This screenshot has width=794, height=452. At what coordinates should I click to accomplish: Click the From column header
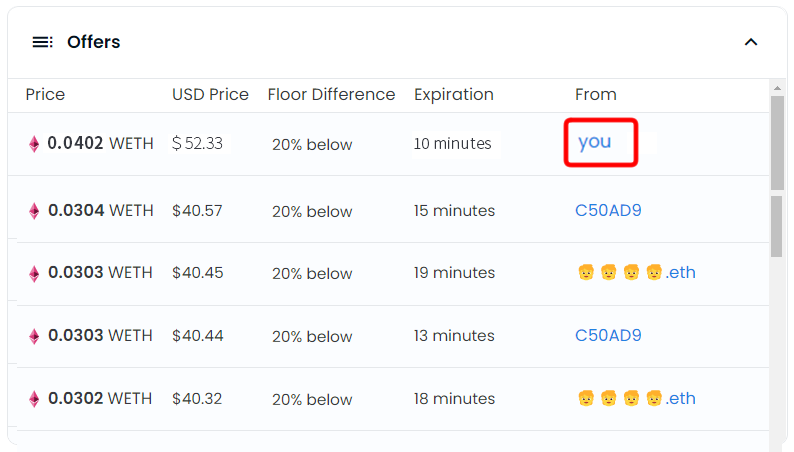596,95
